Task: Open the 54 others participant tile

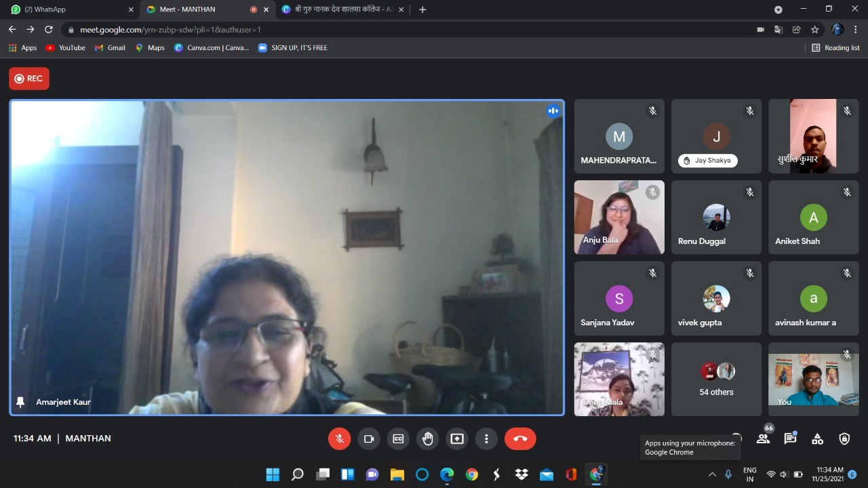Action: pos(716,380)
